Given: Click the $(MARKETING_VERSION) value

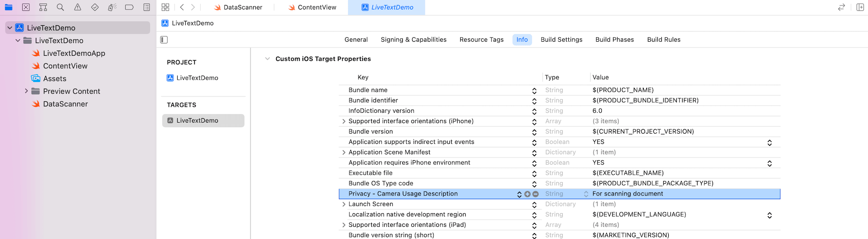Looking at the screenshot, I should (x=631, y=235).
